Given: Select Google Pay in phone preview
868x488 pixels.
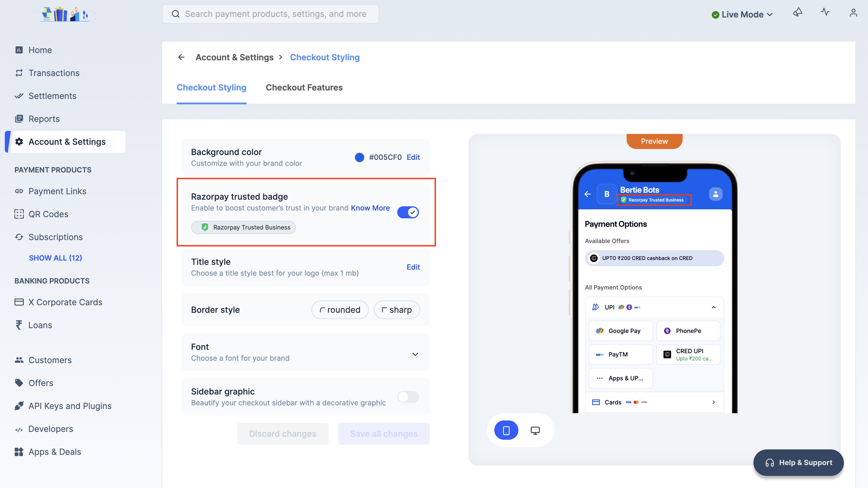Looking at the screenshot, I should (620, 331).
